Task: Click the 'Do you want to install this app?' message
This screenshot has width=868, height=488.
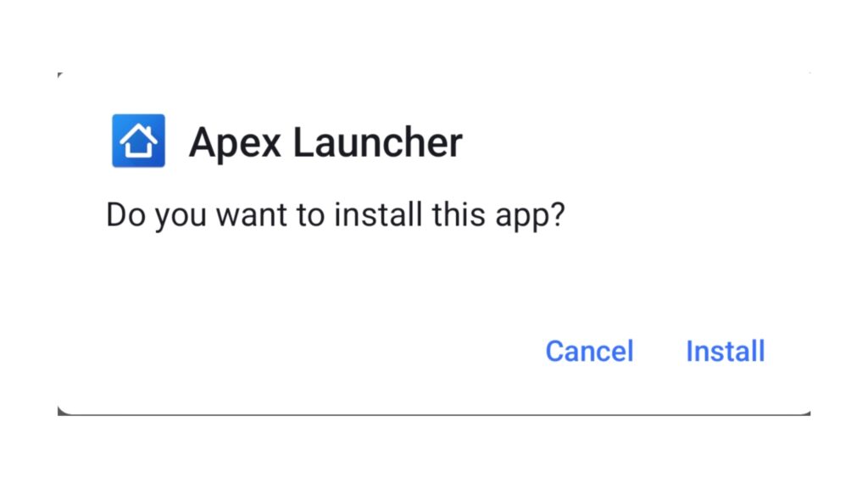Action: pyautogui.click(x=335, y=214)
